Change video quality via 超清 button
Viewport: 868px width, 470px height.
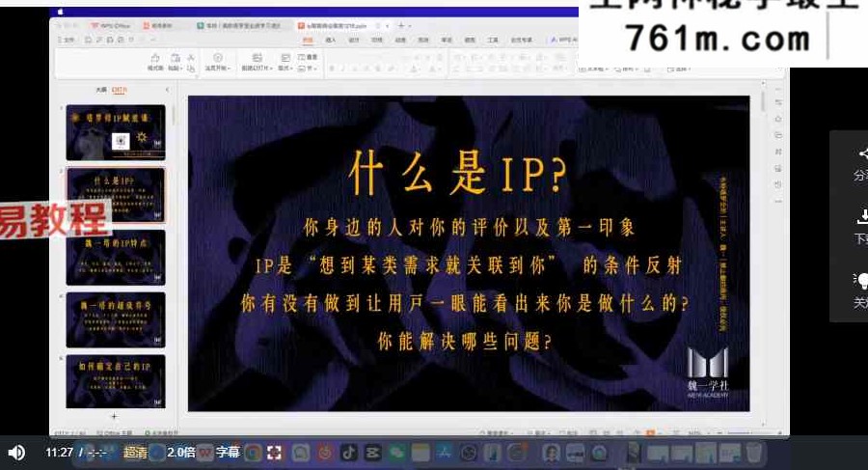(135, 453)
